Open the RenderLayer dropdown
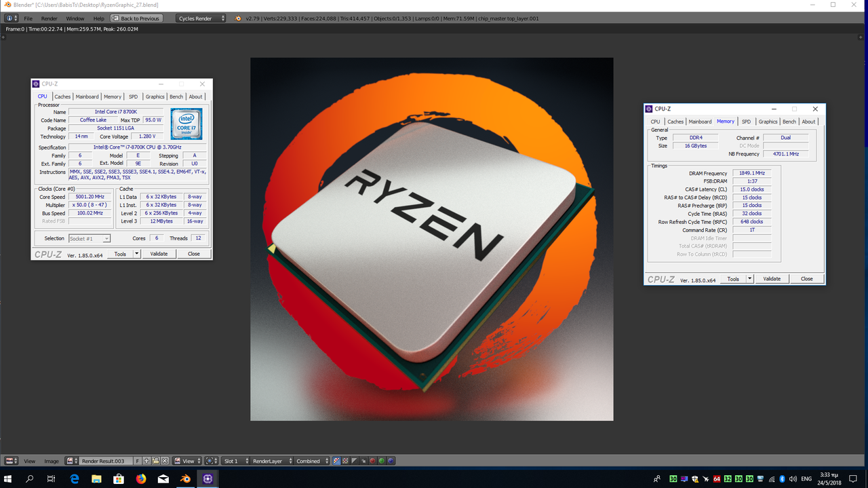868x488 pixels. [271, 461]
